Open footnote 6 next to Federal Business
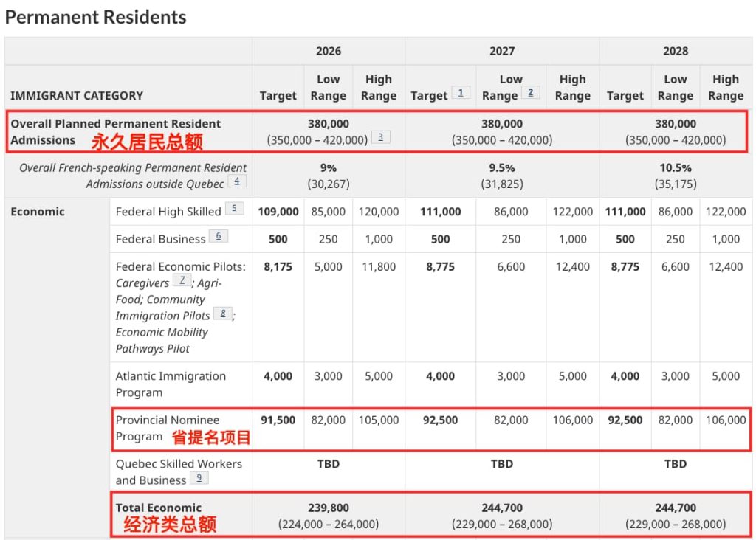 (219, 236)
